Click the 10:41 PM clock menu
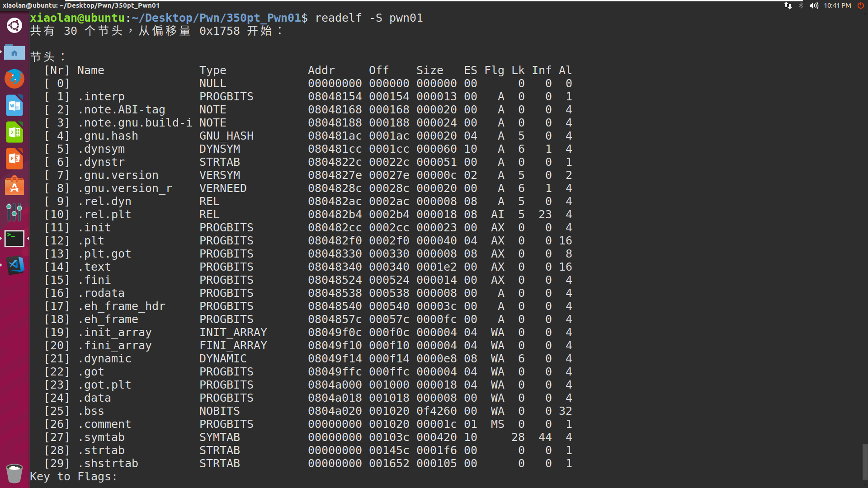 coord(837,5)
